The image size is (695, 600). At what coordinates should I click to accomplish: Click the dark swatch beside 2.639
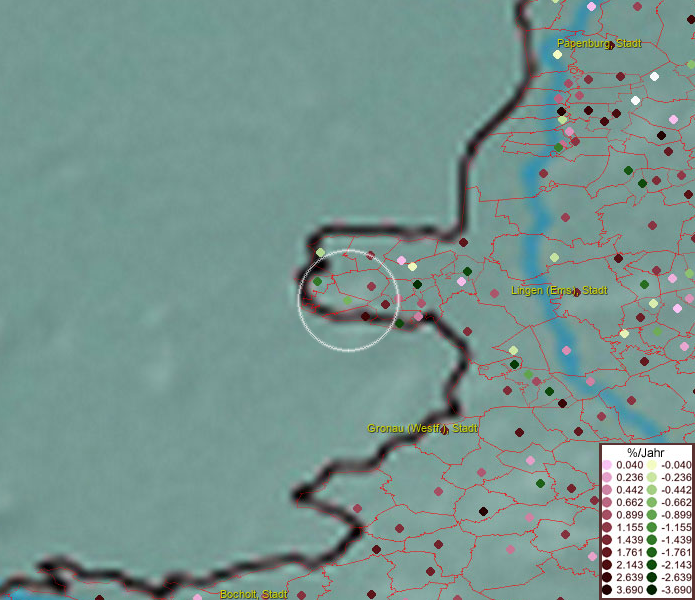[x=607, y=577]
